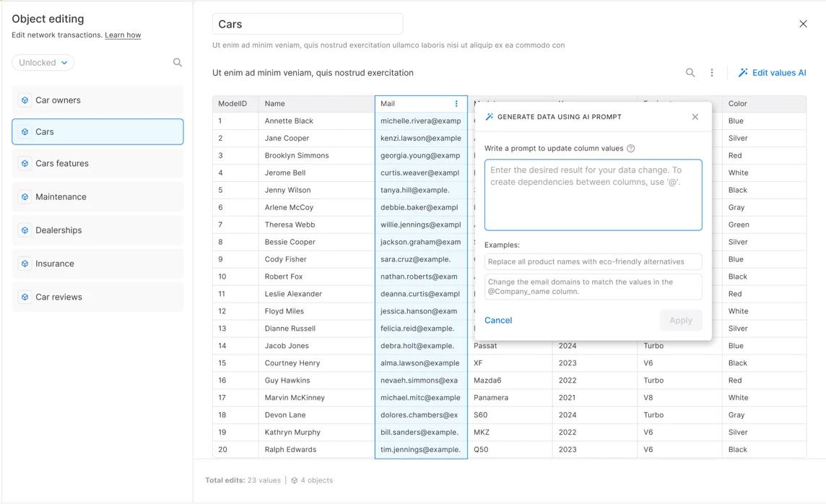Open the table three-dot options menu

[712, 73]
